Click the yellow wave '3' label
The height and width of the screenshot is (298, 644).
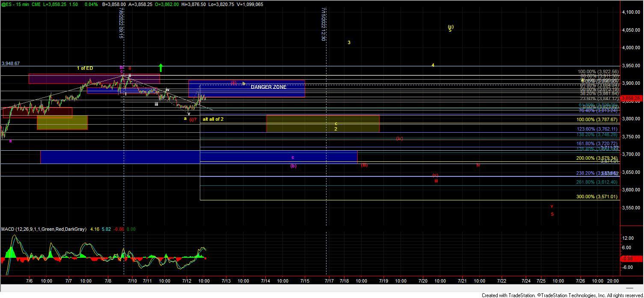tap(349, 42)
